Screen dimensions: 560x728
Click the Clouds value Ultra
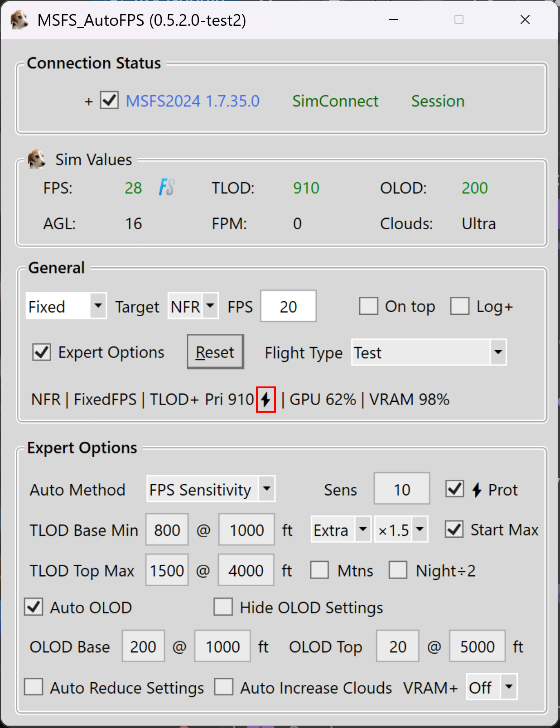click(x=479, y=224)
